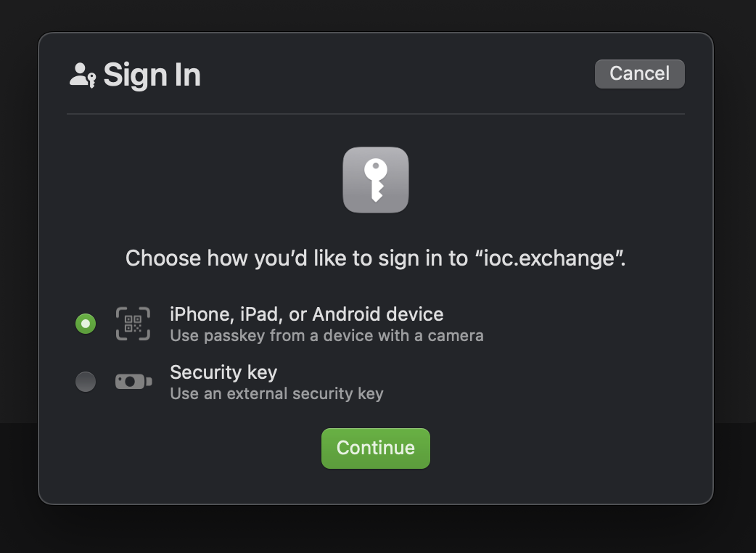Click the horizontal divider below the Sign In title
756x553 pixels.
[376, 114]
